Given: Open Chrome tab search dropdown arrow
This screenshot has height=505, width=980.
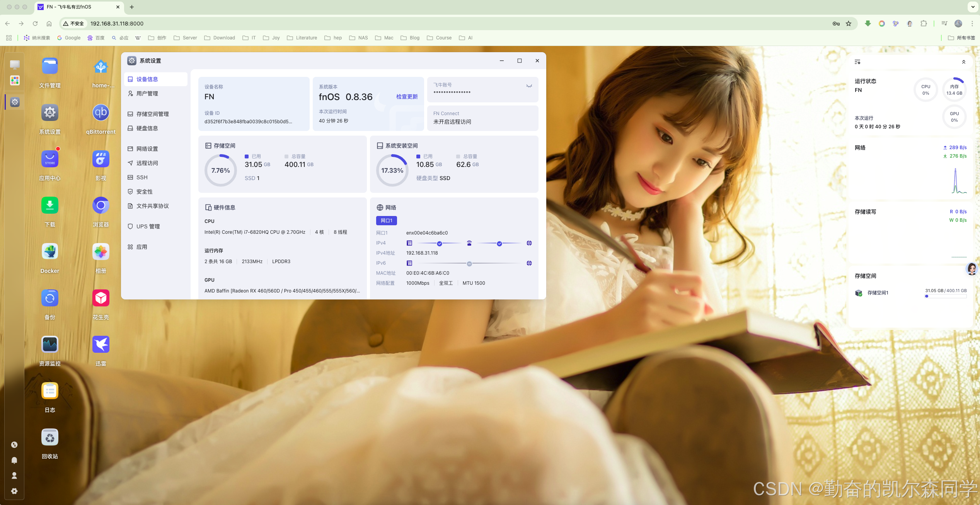Looking at the screenshot, I should click(x=973, y=7).
